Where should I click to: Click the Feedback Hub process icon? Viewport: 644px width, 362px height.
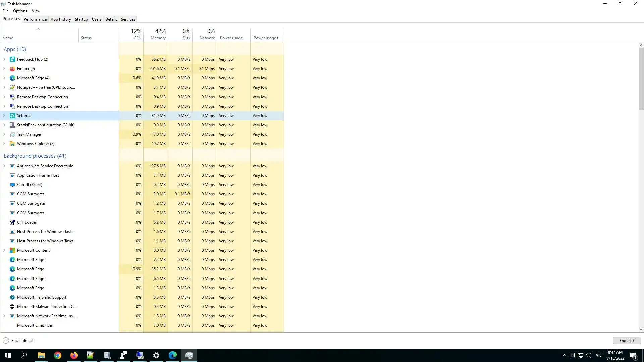coord(12,59)
